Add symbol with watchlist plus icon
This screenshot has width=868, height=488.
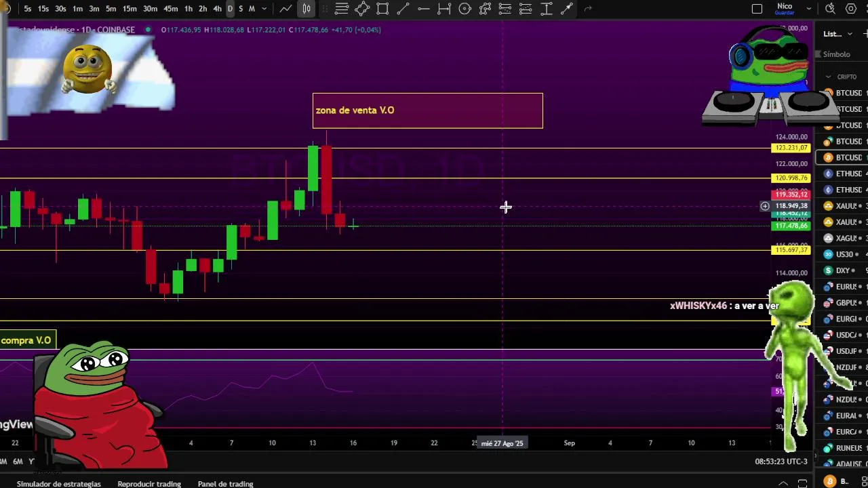click(865, 34)
